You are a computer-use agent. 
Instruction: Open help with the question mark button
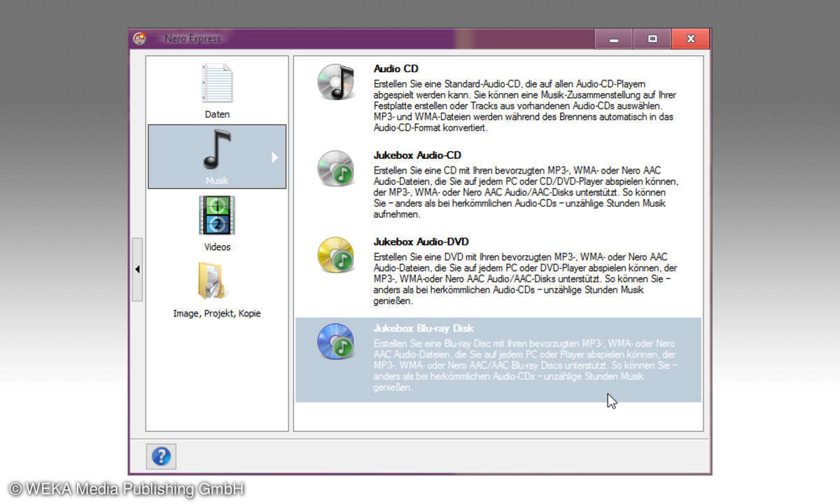coord(161,456)
